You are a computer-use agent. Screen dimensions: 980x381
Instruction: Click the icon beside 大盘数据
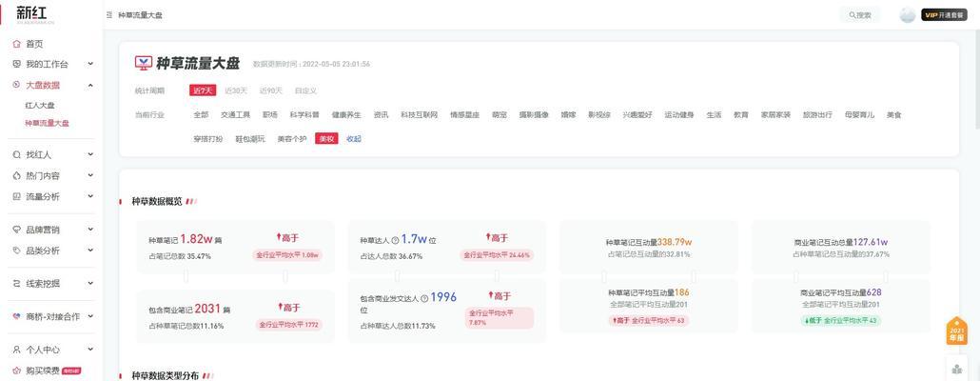16,85
